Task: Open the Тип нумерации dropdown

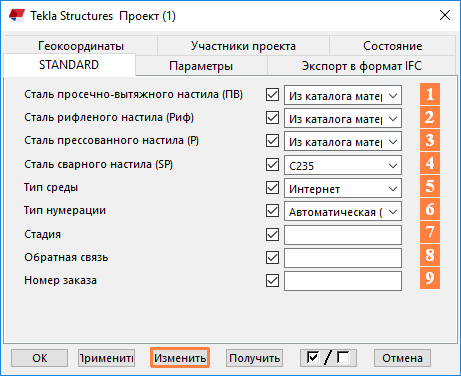Action: pyautogui.click(x=343, y=211)
